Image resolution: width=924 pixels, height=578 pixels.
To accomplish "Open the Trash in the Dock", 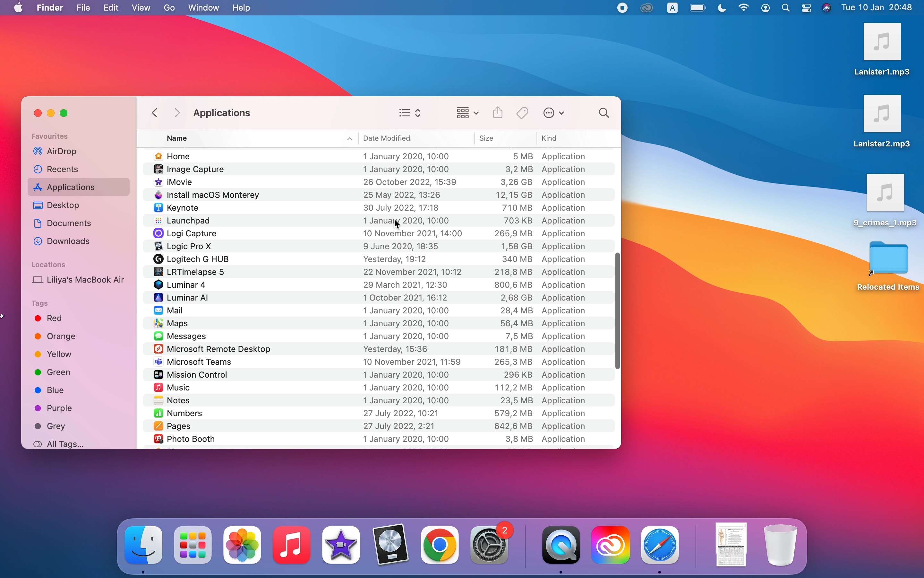I will click(x=781, y=545).
